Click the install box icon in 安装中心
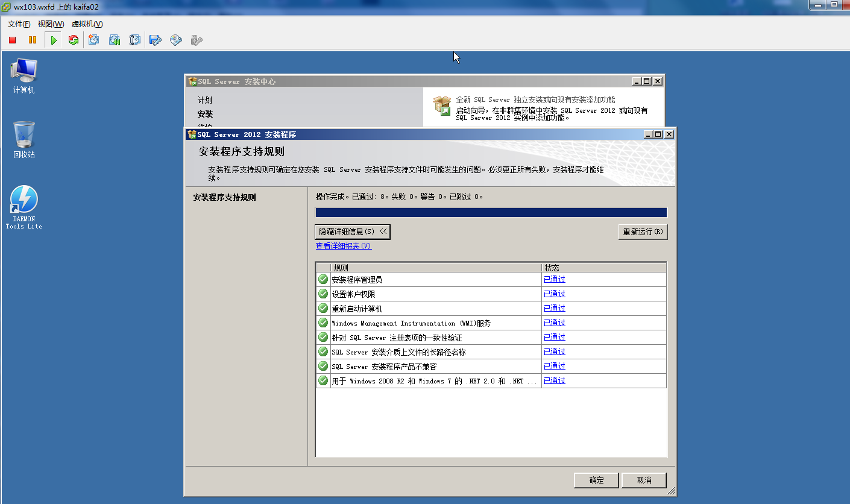850x504 pixels. click(442, 106)
